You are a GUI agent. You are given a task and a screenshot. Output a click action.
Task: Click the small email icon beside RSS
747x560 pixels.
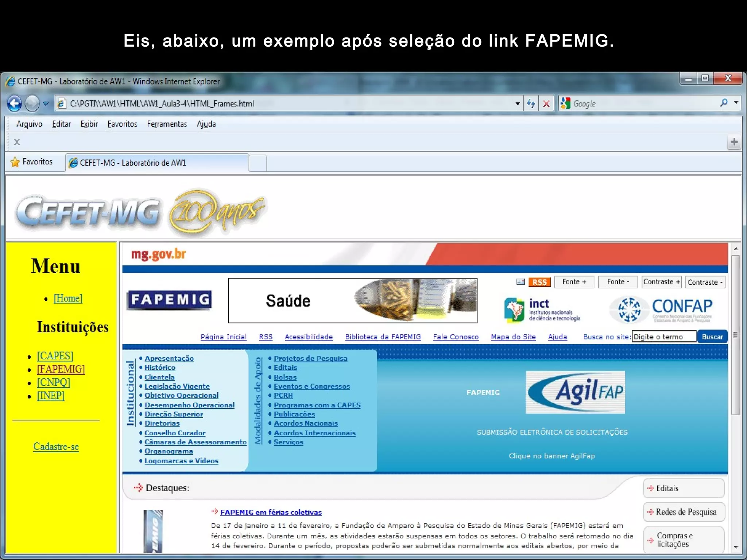pos(520,282)
